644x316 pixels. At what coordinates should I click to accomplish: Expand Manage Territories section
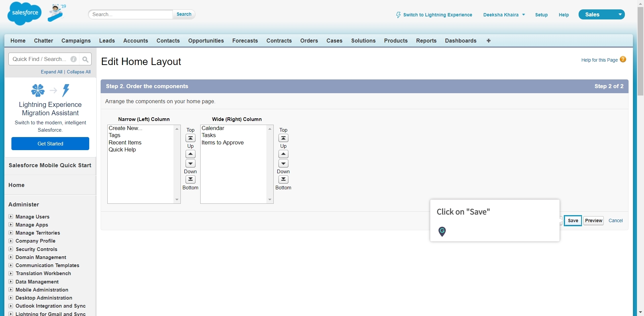[11, 233]
